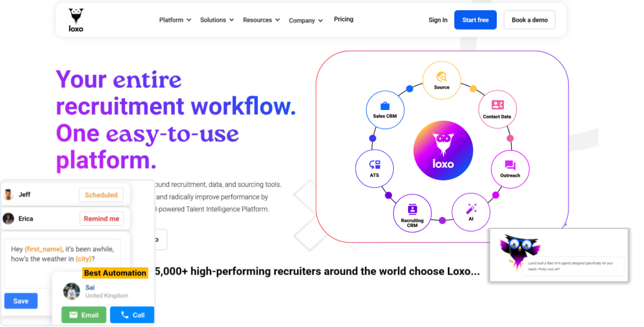The image size is (644, 327).
Task: Click the name Sai in contact card
Action: click(x=90, y=287)
